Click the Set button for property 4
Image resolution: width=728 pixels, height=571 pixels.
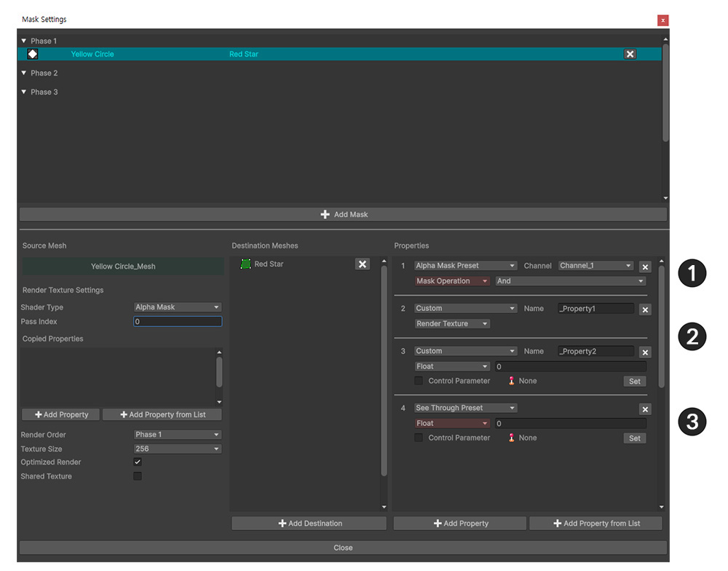tap(634, 438)
